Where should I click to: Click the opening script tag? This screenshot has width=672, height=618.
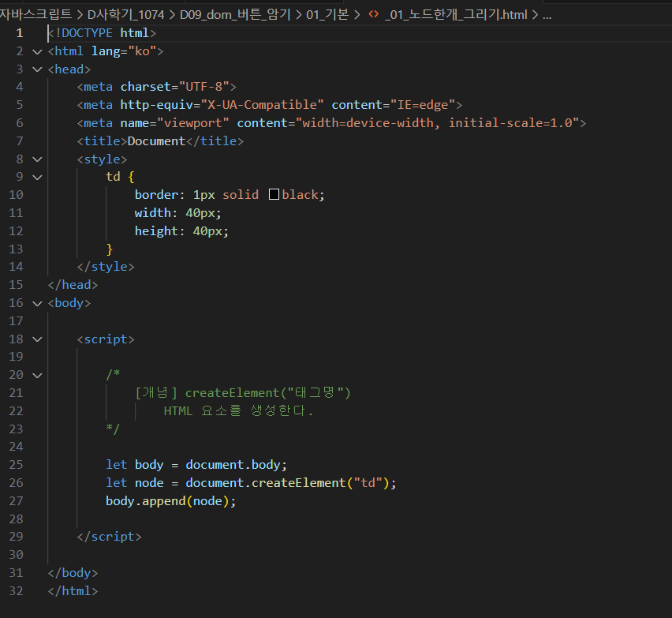tap(106, 339)
